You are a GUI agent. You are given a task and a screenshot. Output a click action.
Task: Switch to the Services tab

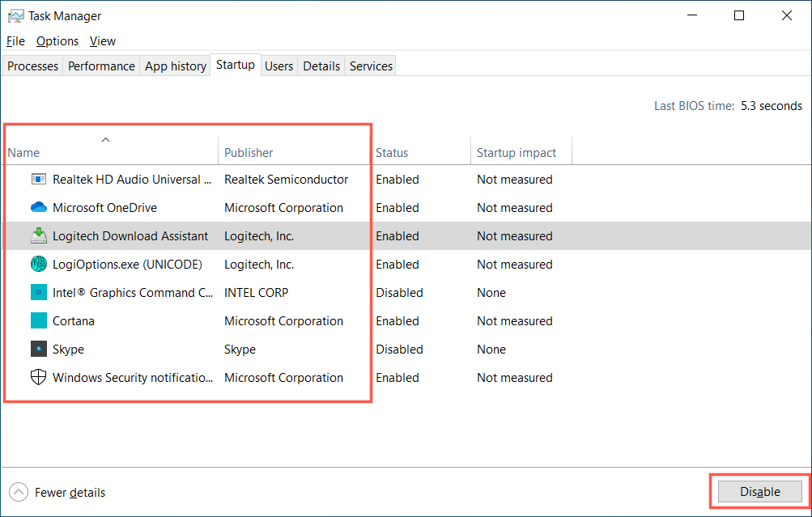point(371,66)
